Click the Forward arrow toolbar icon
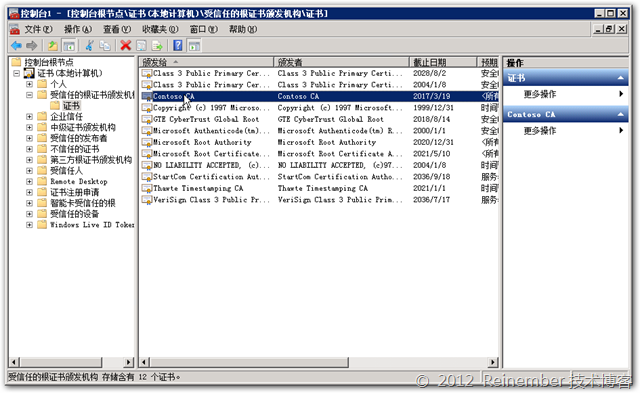640x393 pixels. [31, 46]
